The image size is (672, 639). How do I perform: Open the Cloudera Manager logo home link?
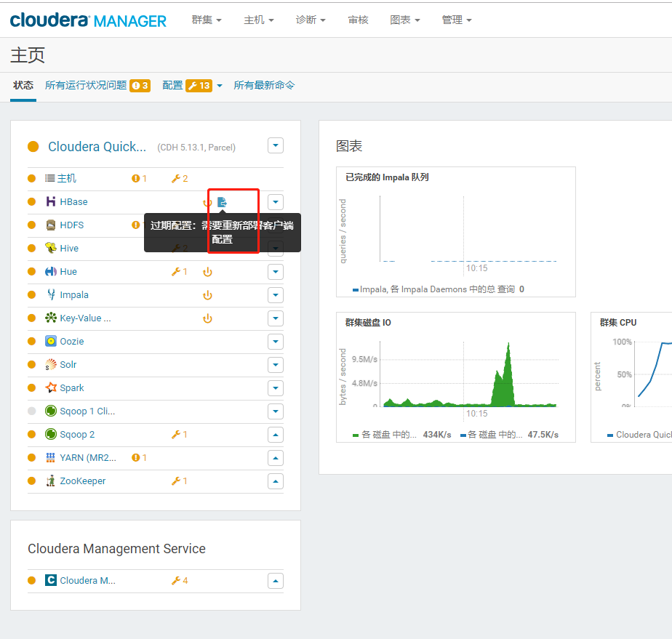88,20
